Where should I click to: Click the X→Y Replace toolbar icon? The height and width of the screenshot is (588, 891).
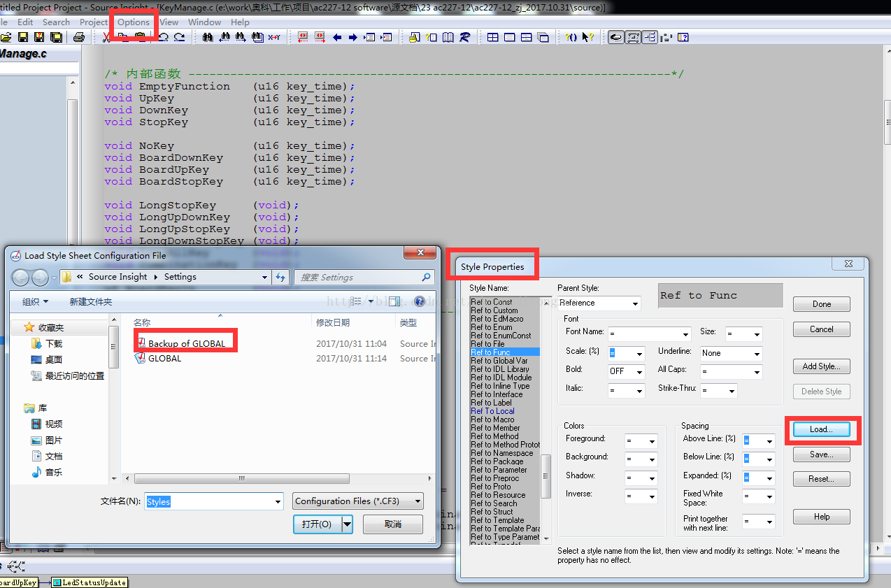[x=274, y=37]
